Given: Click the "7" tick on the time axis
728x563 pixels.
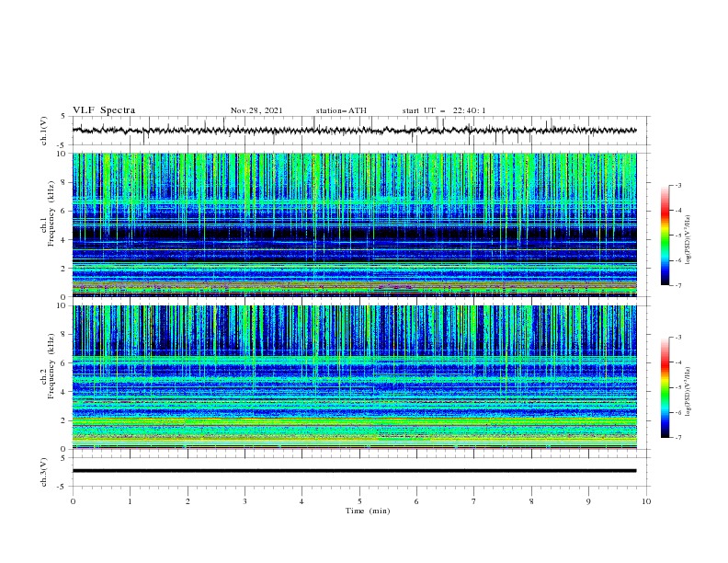Looking at the screenshot, I should coord(474,501).
